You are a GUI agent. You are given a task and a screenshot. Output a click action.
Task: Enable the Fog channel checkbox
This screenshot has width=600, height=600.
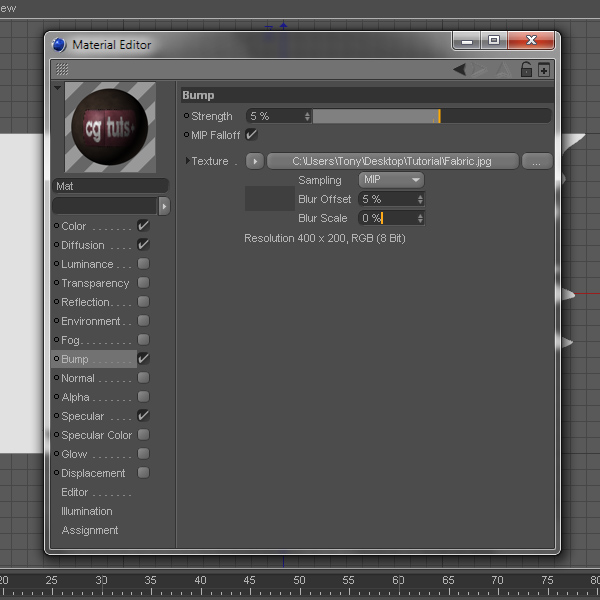coord(143,339)
